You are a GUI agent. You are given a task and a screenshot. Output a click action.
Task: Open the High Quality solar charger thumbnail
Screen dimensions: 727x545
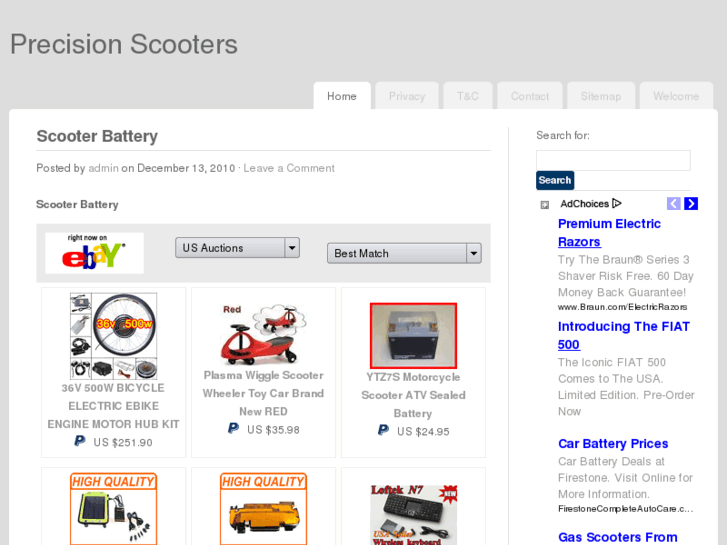click(x=114, y=509)
